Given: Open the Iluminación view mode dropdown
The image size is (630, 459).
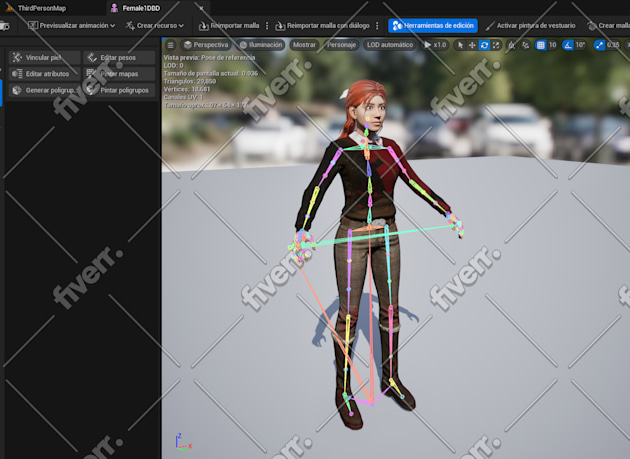Looking at the screenshot, I should click(261, 45).
